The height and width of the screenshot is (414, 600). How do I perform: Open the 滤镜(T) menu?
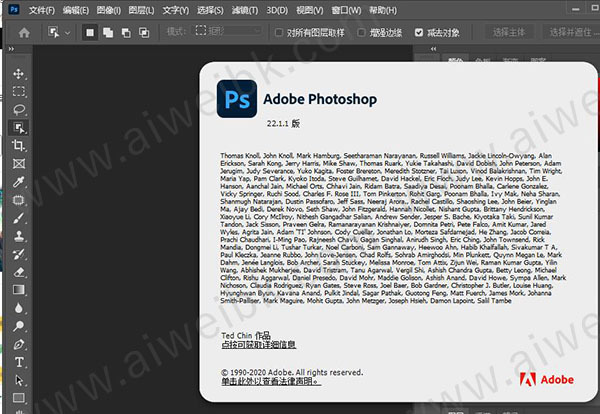[x=245, y=10]
